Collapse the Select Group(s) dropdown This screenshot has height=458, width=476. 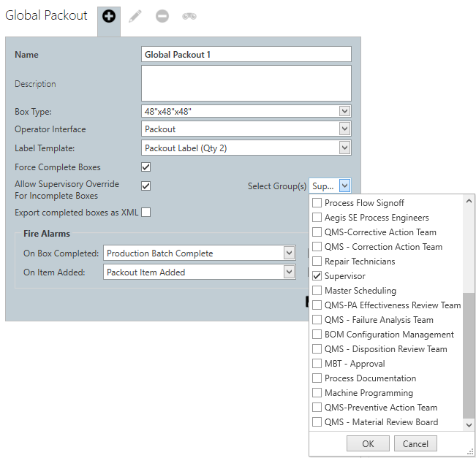click(x=344, y=186)
